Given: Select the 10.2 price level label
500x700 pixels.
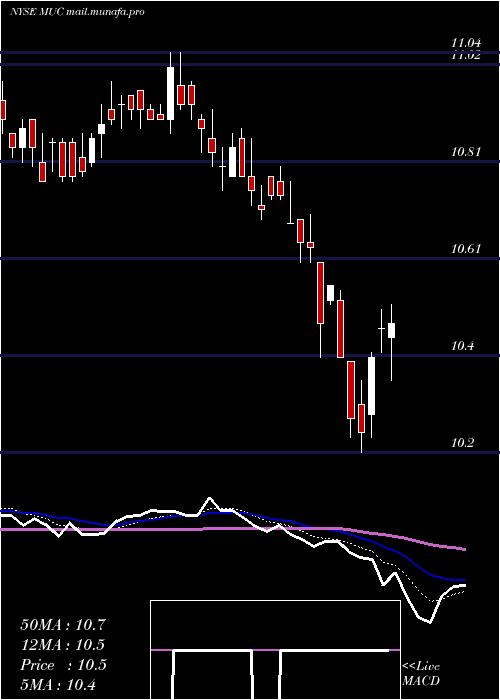Looking at the screenshot, I should coord(464,442).
